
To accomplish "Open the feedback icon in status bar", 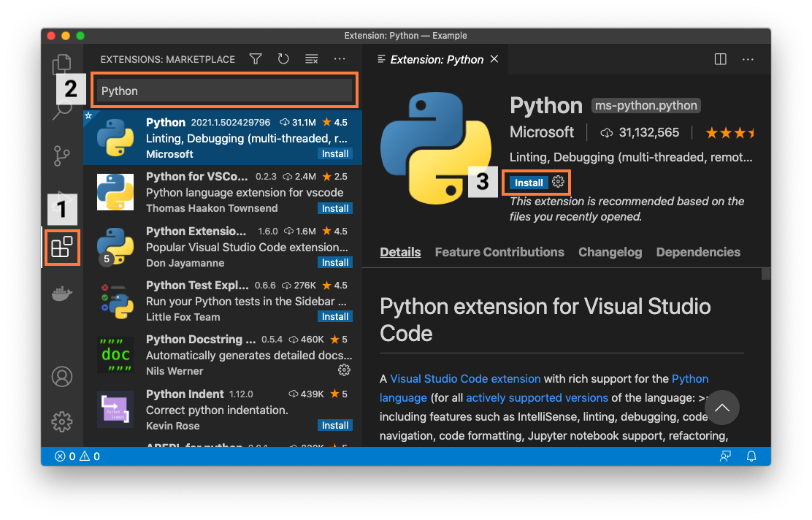I will 725,456.
